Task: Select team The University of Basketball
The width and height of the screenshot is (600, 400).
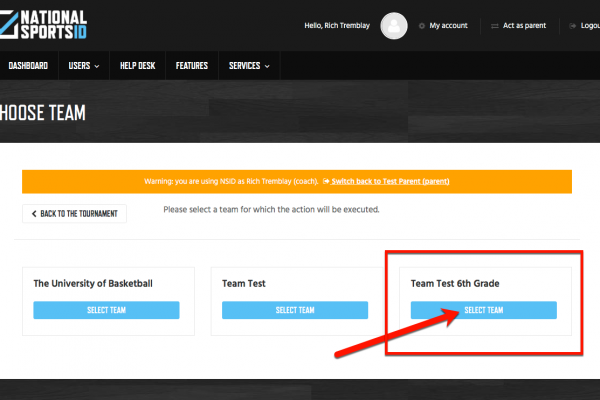Action: 106,310
